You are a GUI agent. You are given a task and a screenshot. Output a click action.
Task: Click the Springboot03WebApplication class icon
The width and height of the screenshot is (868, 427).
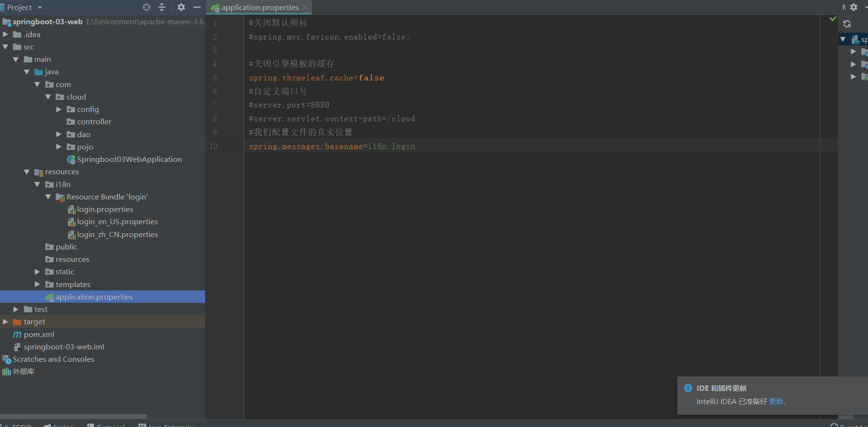[x=71, y=159]
